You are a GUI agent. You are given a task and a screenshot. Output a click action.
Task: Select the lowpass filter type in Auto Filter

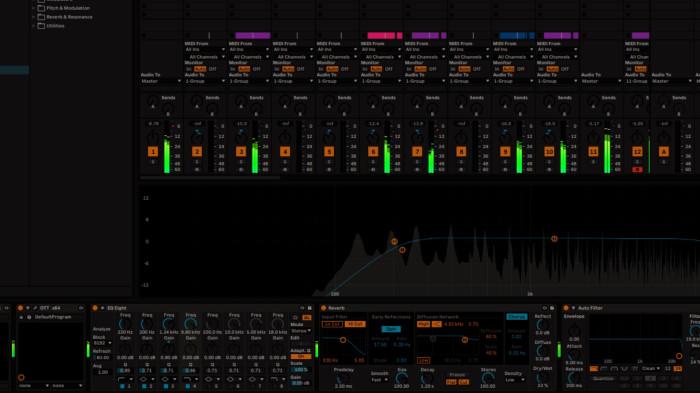(593, 369)
